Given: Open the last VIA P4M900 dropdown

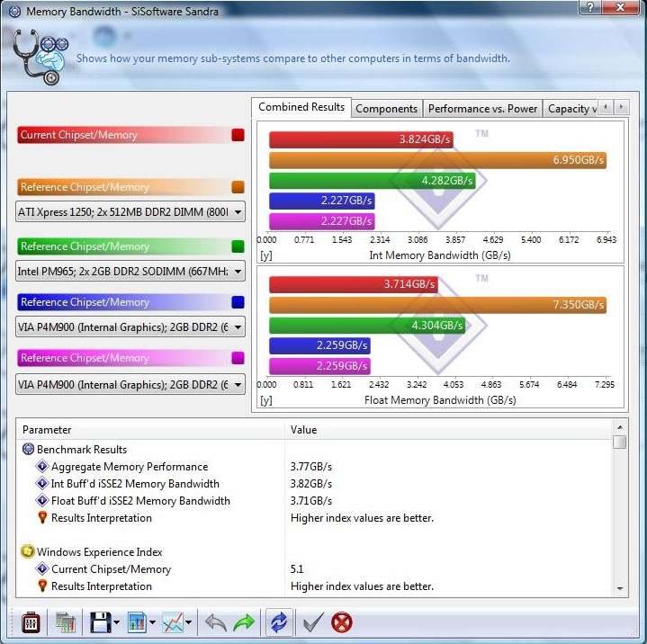Looking at the screenshot, I should pyautogui.click(x=237, y=384).
